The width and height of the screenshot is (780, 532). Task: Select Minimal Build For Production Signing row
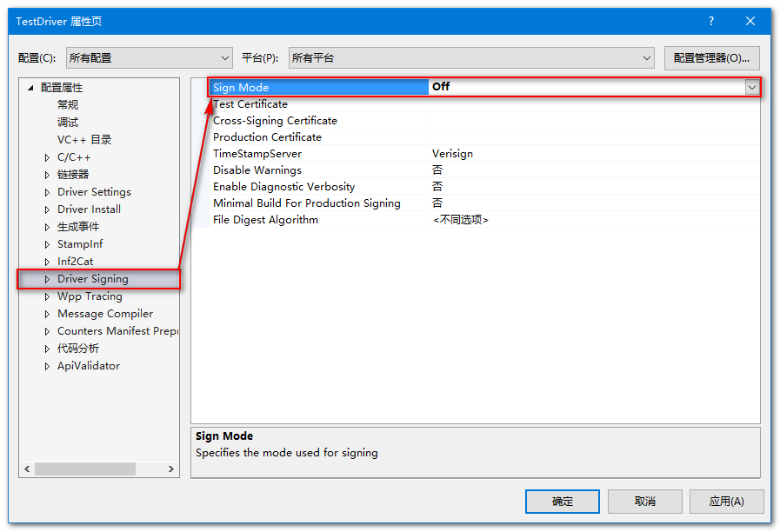click(x=484, y=203)
